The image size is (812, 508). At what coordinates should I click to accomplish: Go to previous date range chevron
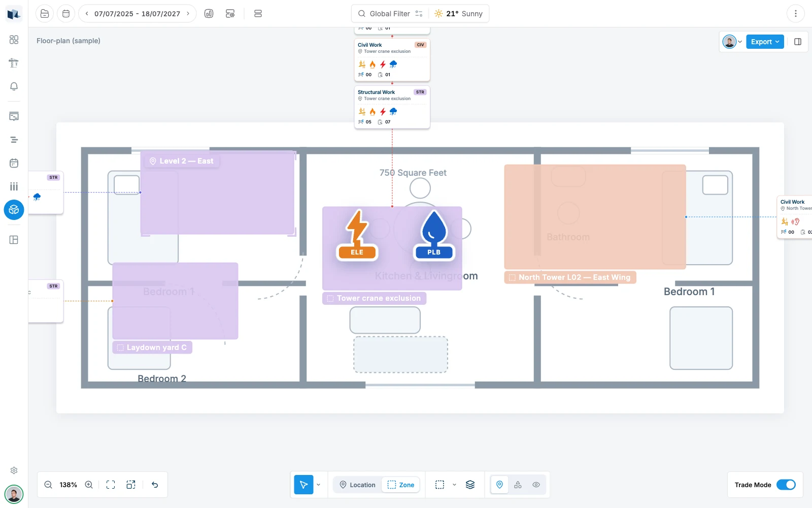click(x=87, y=14)
